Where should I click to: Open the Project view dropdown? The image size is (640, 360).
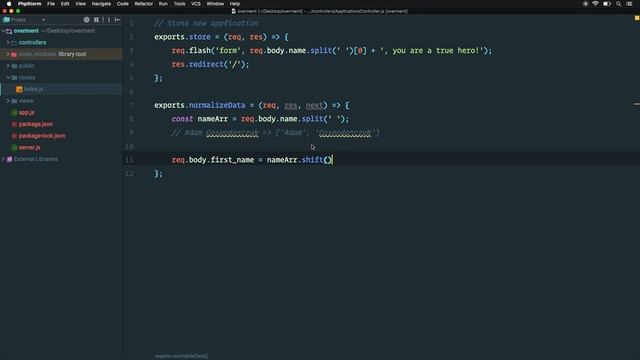(43, 20)
